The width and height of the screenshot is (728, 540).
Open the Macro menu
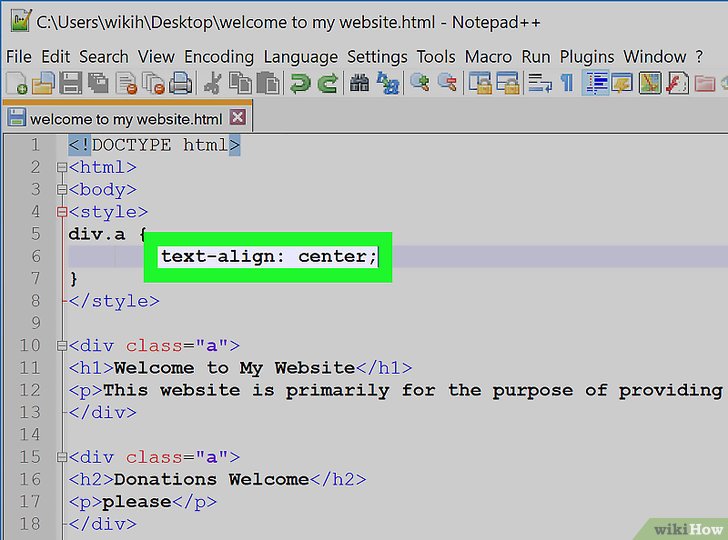(488, 57)
